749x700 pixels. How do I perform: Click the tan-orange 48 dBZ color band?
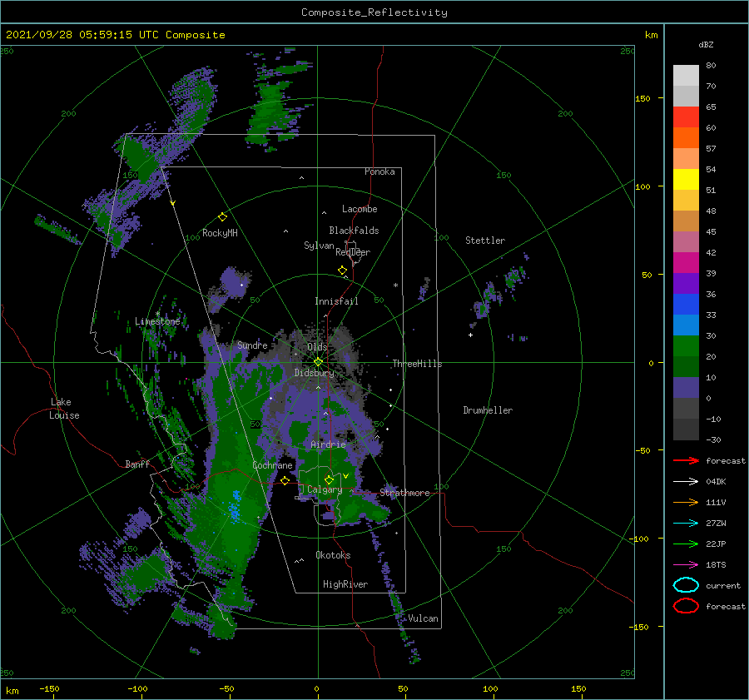[686, 221]
